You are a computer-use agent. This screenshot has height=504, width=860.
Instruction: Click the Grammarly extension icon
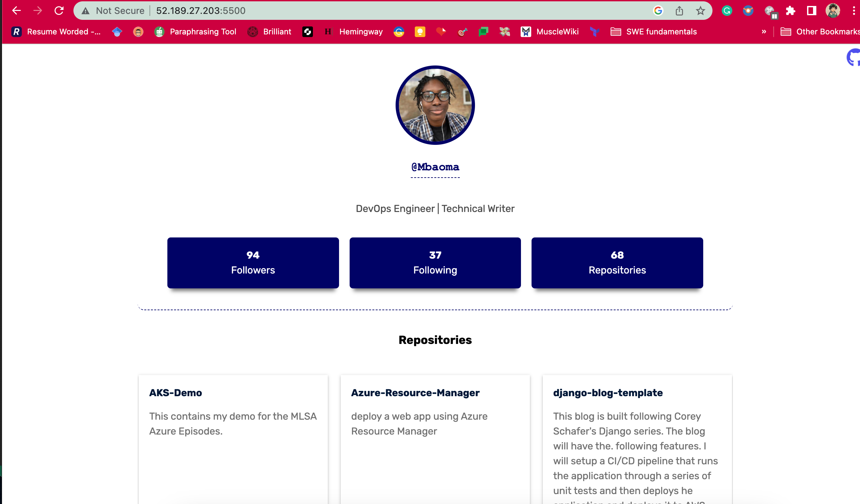click(727, 11)
